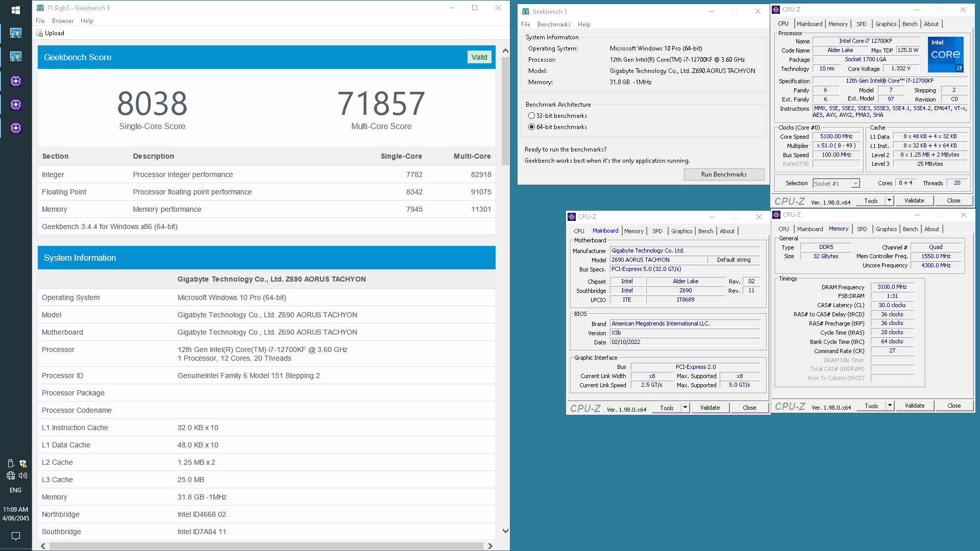Expand Tools dropdown arrow in Memory window
The image size is (980, 551).
[890, 406]
